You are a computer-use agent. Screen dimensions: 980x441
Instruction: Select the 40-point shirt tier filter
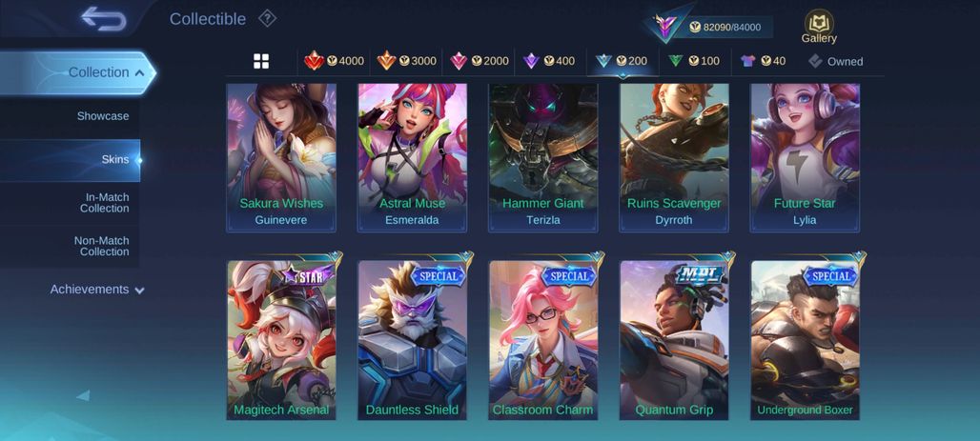763,61
